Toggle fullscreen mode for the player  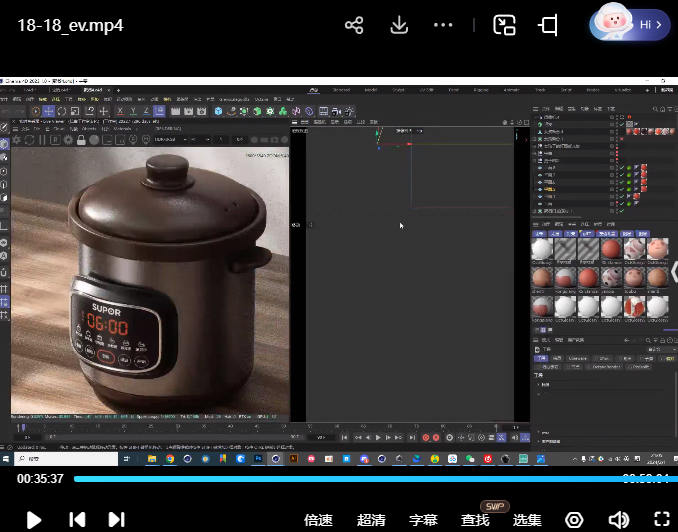coord(661,519)
